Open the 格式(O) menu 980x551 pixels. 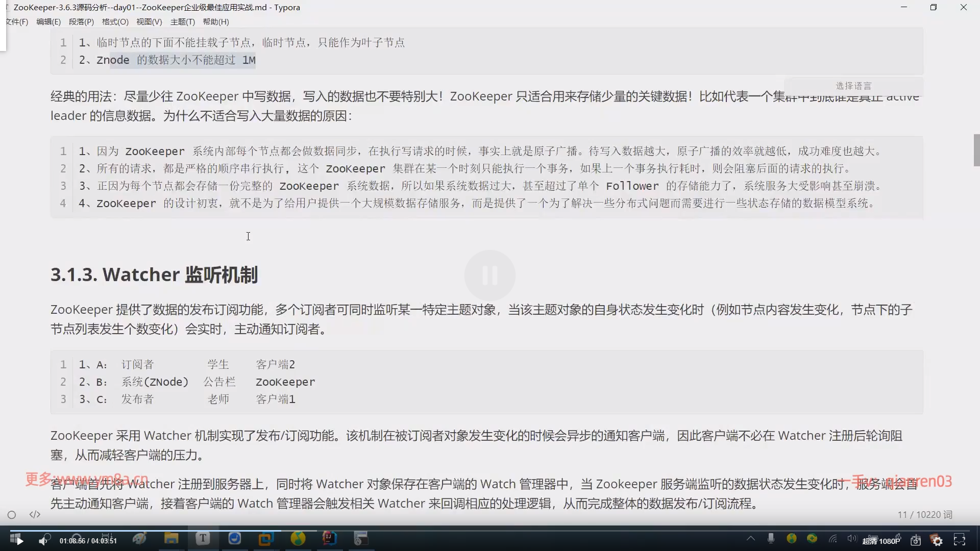tap(115, 21)
